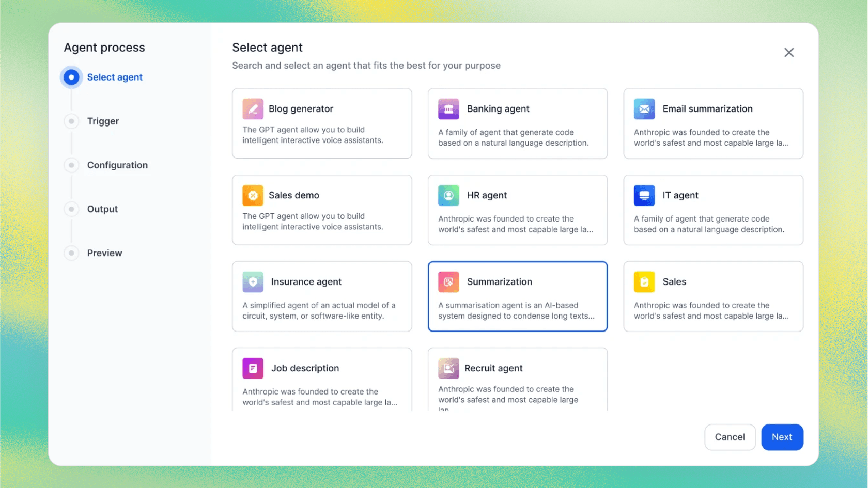Viewport: 868px width, 488px height.
Task: Click the IT agent monitor icon
Action: point(644,195)
